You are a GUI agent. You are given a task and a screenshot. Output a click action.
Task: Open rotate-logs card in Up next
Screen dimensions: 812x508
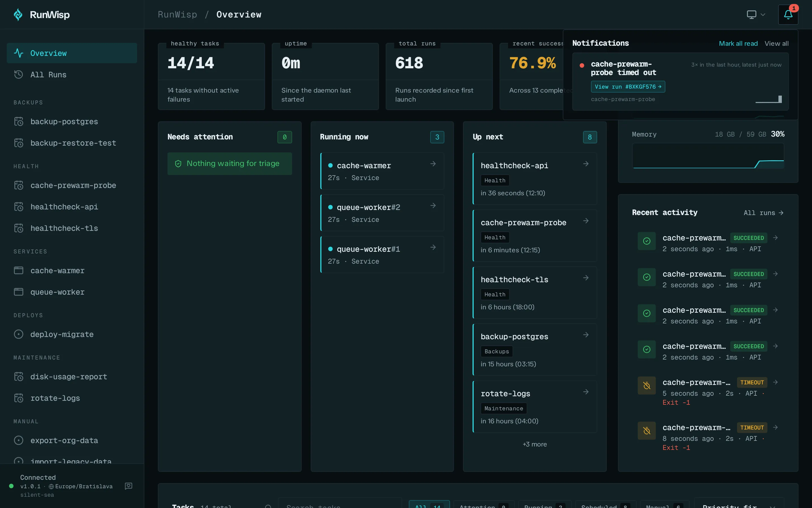535,406
